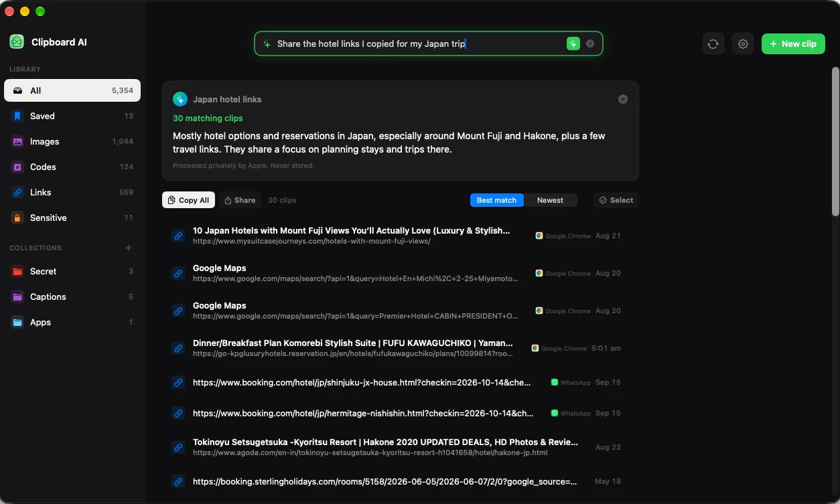This screenshot has width=840, height=504.
Task: Click the 30 matching clips text
Action: (x=208, y=118)
